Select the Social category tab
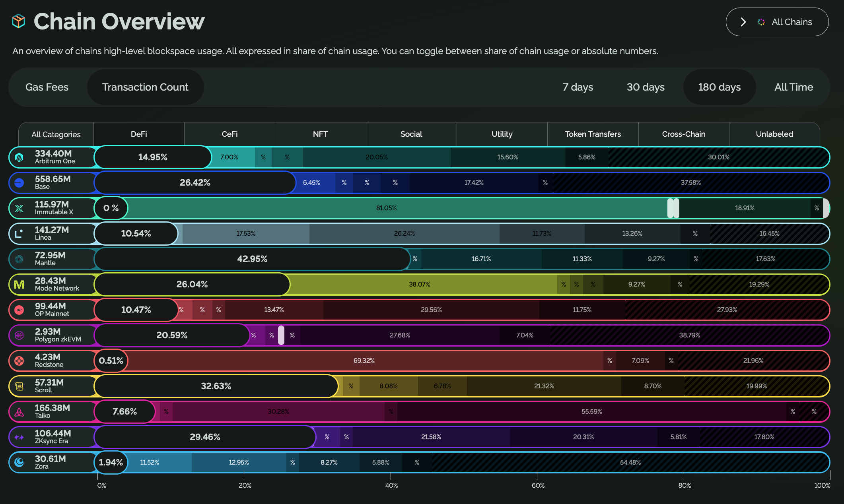The height and width of the screenshot is (504, 844). [411, 134]
